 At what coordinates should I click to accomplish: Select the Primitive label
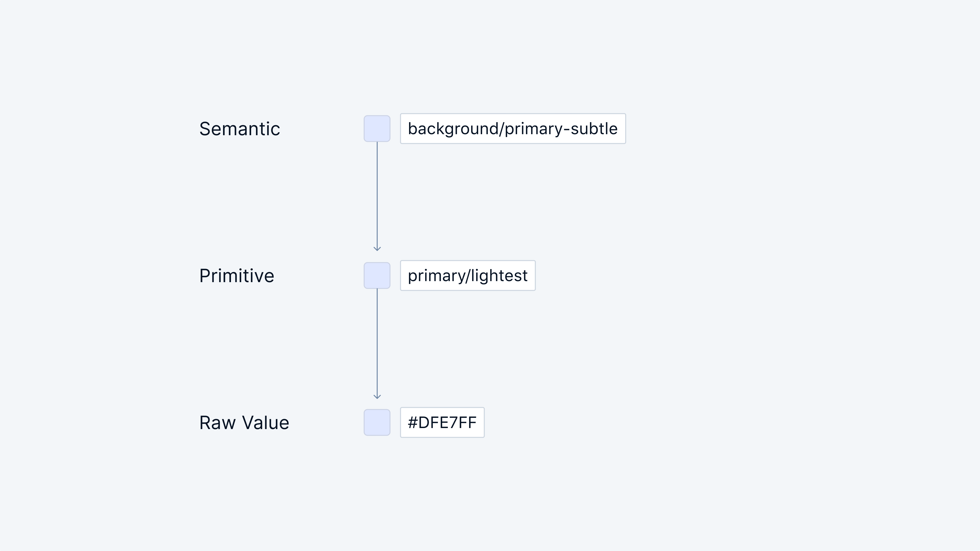point(237,275)
